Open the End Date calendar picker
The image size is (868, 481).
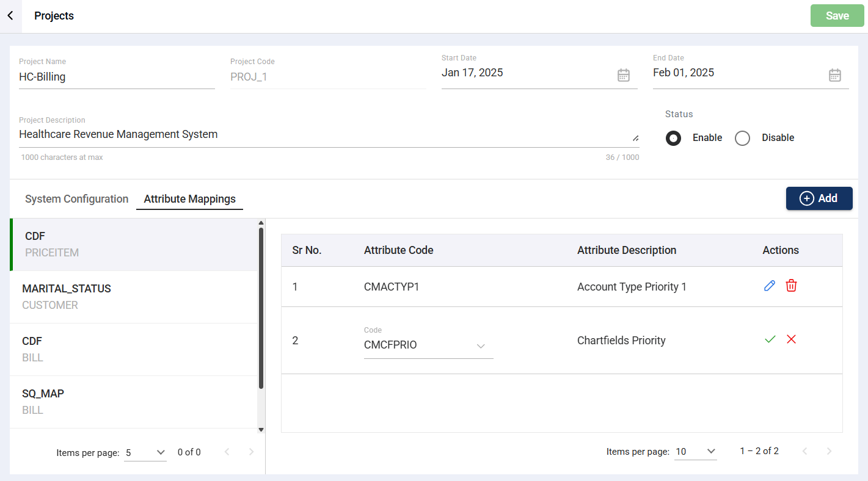(x=834, y=75)
